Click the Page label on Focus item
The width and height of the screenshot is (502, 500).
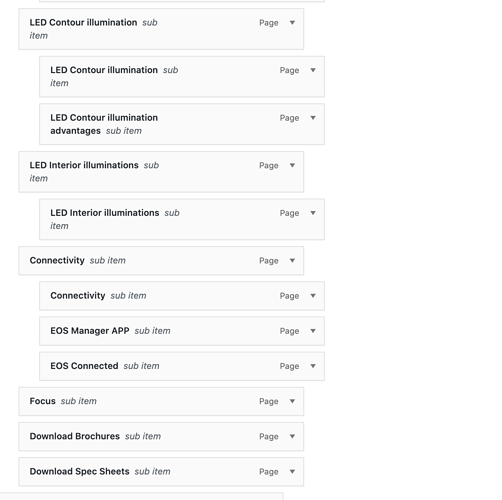269,402
